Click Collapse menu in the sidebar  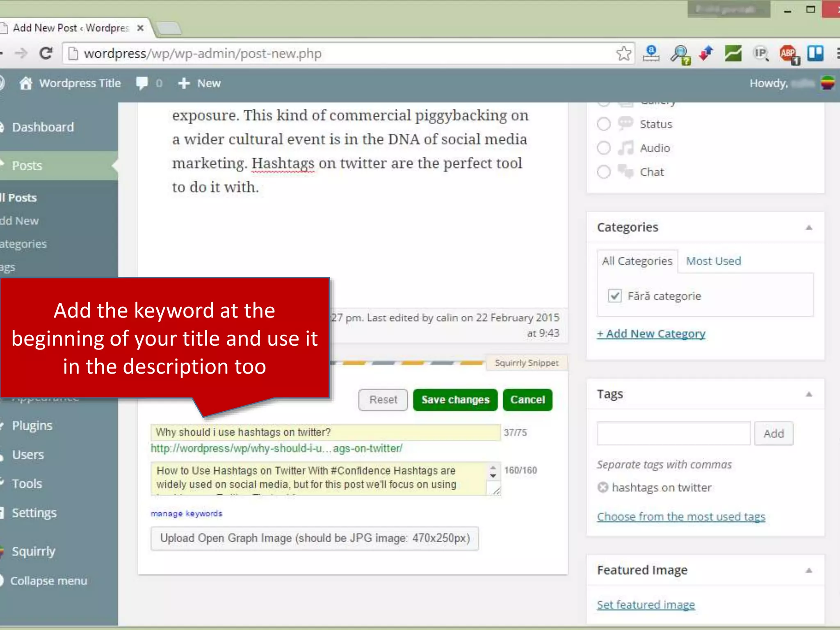[48, 581]
